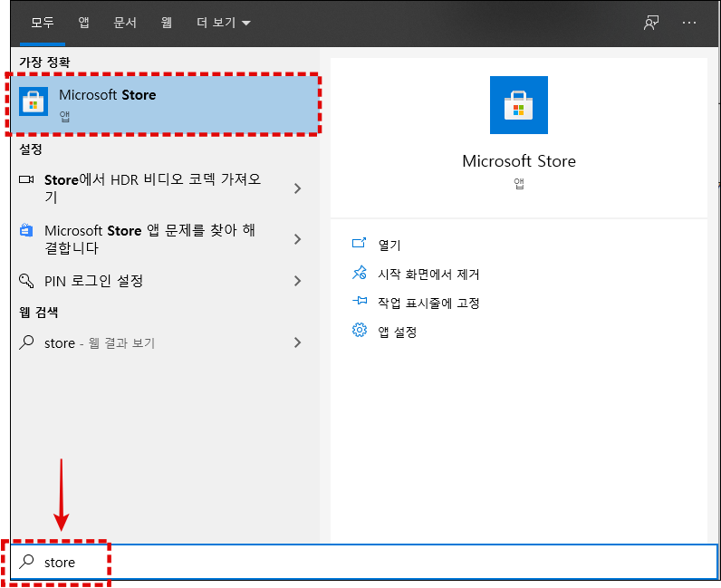Click gear icon beside 앱 설정
Viewport: 721px width, 588px height.
tap(359, 330)
